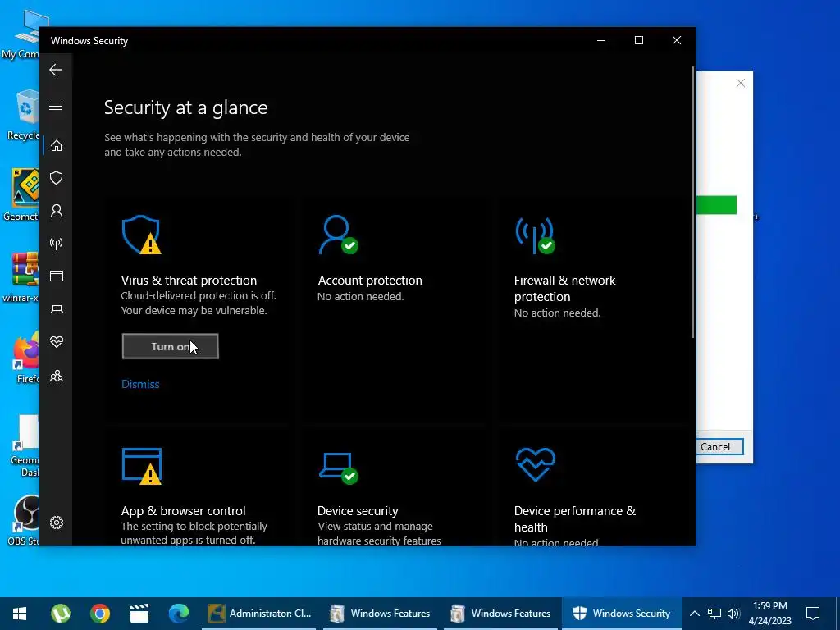This screenshot has width=840, height=630.
Task: Click the Account protection tile icon
Action: click(x=337, y=235)
